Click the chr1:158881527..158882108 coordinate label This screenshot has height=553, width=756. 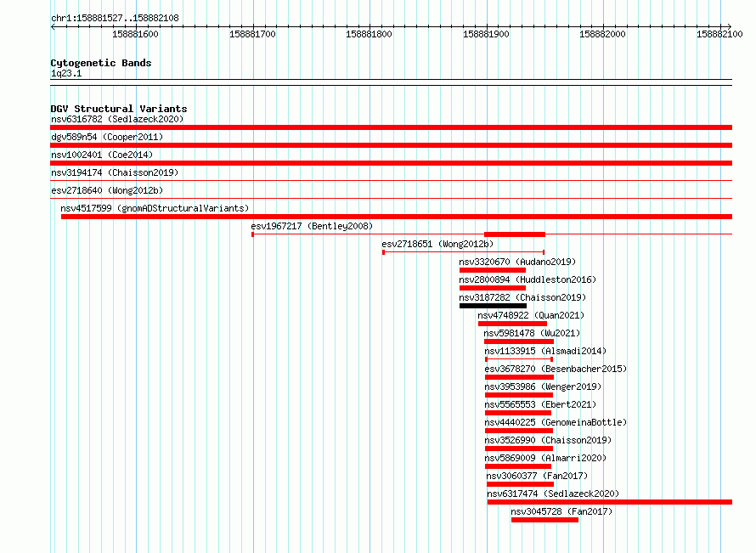pyautogui.click(x=115, y=19)
